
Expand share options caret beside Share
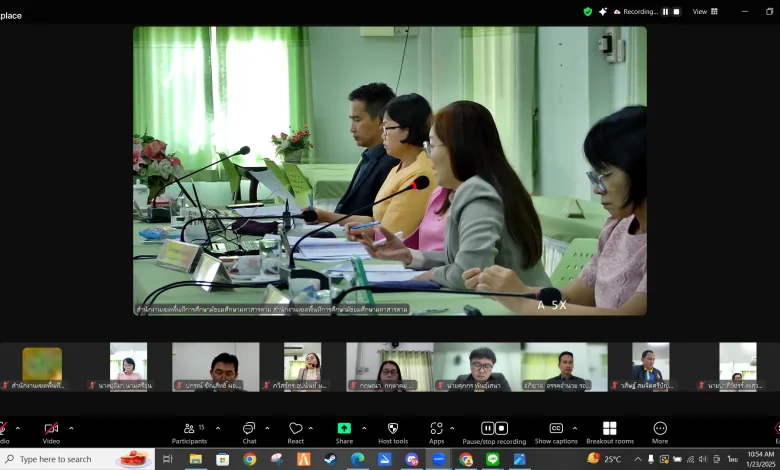pyautogui.click(x=364, y=428)
